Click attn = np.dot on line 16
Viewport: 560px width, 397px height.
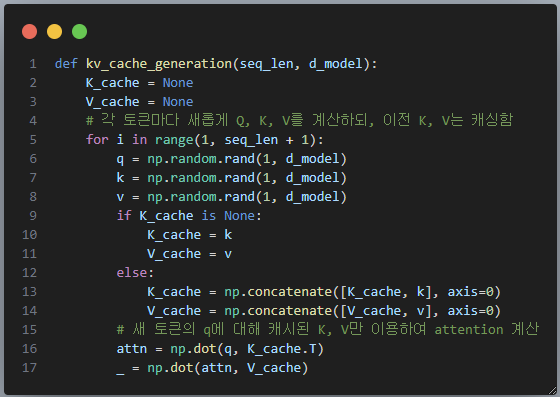(166, 349)
